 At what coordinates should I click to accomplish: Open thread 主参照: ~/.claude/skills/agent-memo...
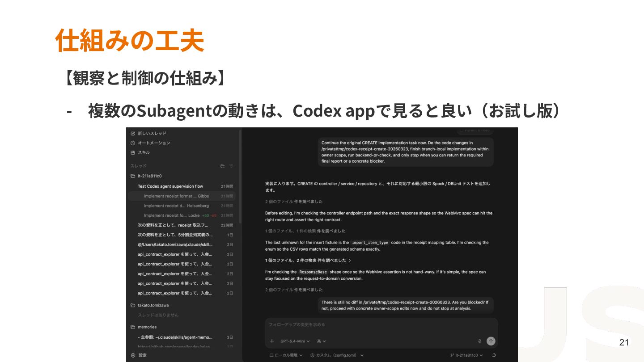pos(182,337)
